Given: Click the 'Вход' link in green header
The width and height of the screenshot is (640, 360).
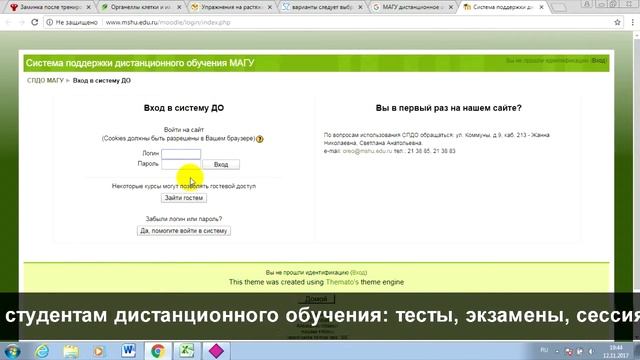Looking at the screenshot, I should pyautogui.click(x=599, y=60).
